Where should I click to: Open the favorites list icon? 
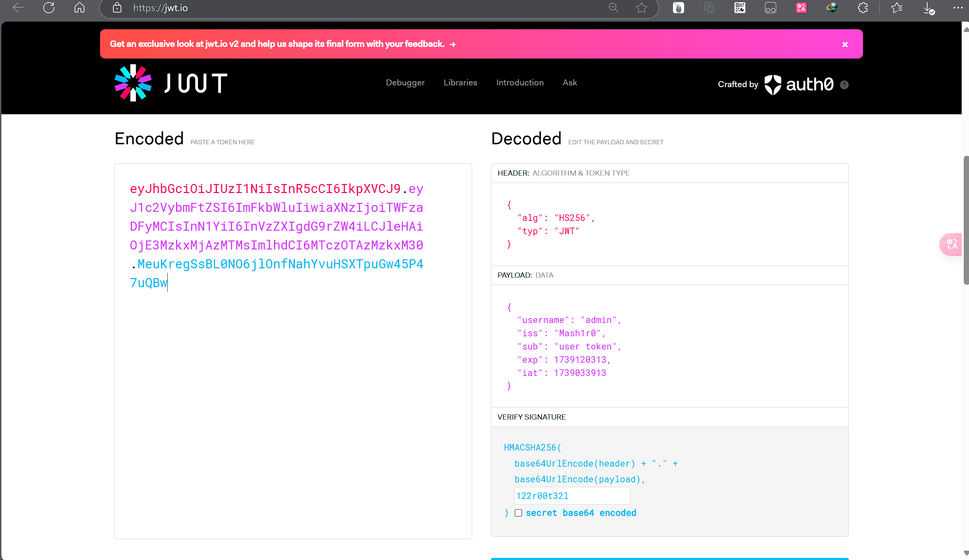click(897, 8)
